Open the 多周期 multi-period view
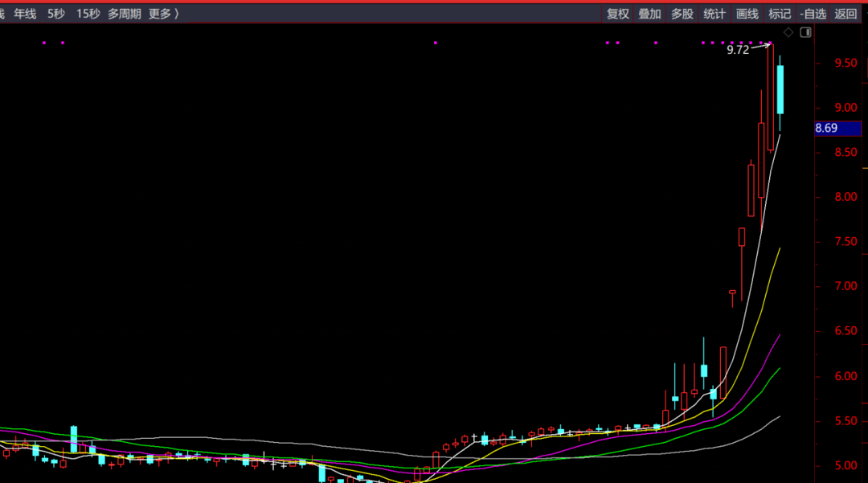This screenshot has width=868, height=483. click(x=124, y=14)
